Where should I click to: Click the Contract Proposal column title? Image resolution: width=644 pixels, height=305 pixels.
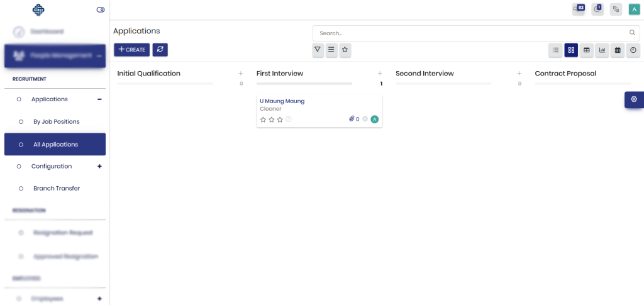565,74
